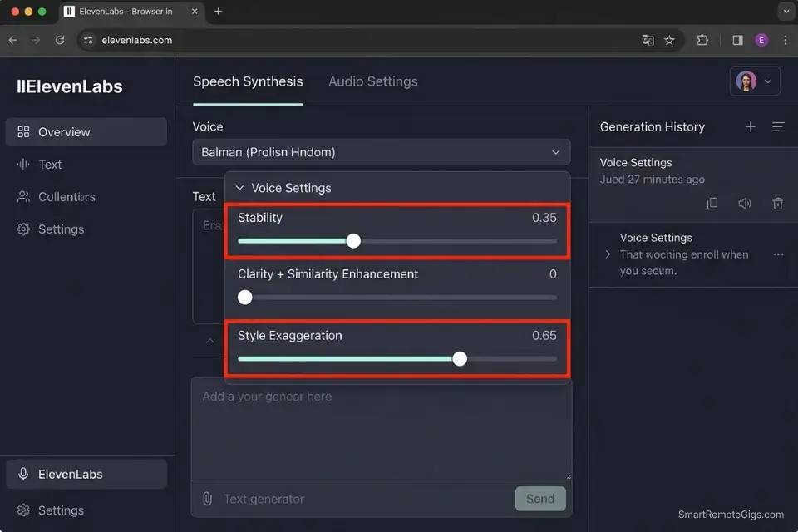Click the Send button
798x532 pixels.
[540, 499]
